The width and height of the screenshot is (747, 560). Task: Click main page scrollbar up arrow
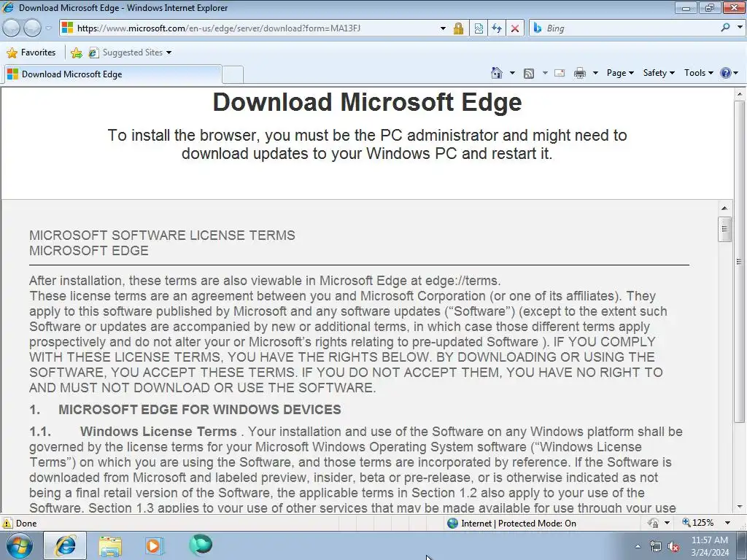pyautogui.click(x=740, y=94)
